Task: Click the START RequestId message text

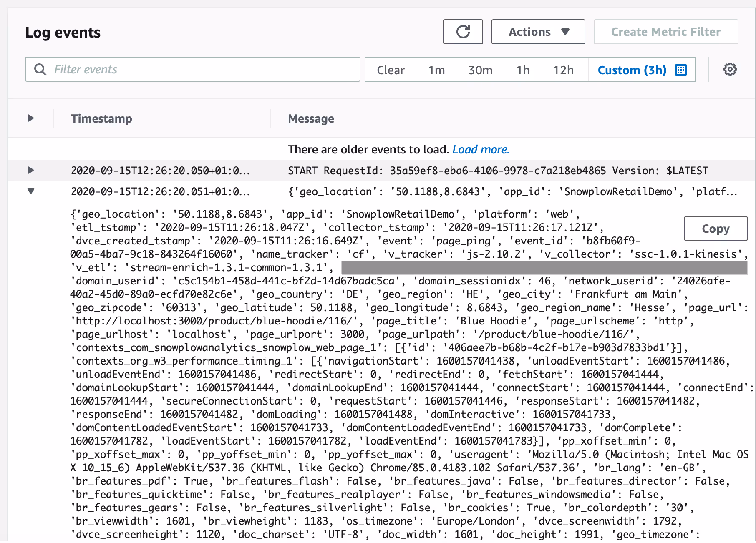Action: click(498, 171)
